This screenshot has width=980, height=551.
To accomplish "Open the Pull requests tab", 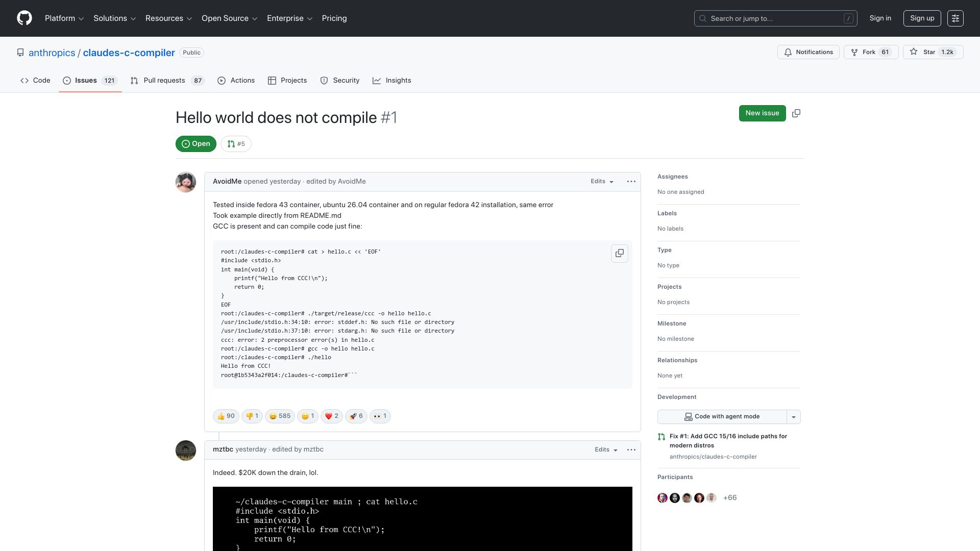I will pyautogui.click(x=167, y=81).
